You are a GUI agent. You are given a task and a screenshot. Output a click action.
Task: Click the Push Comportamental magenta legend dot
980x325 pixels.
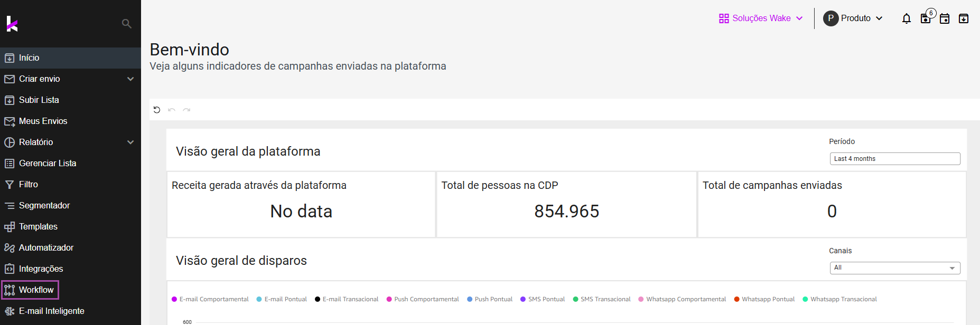[389, 299]
